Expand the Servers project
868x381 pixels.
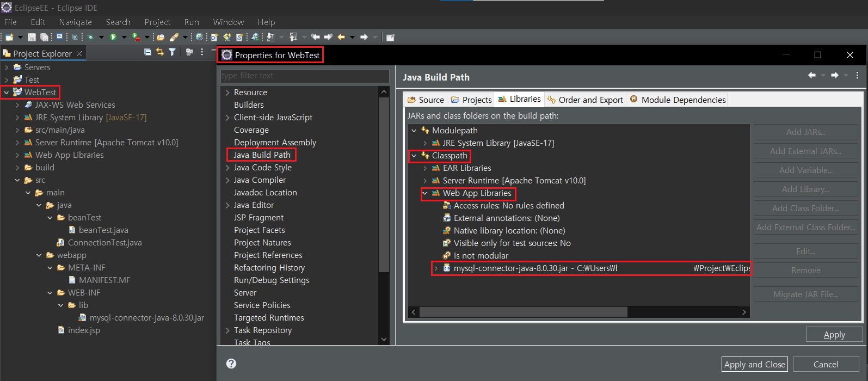pos(7,67)
